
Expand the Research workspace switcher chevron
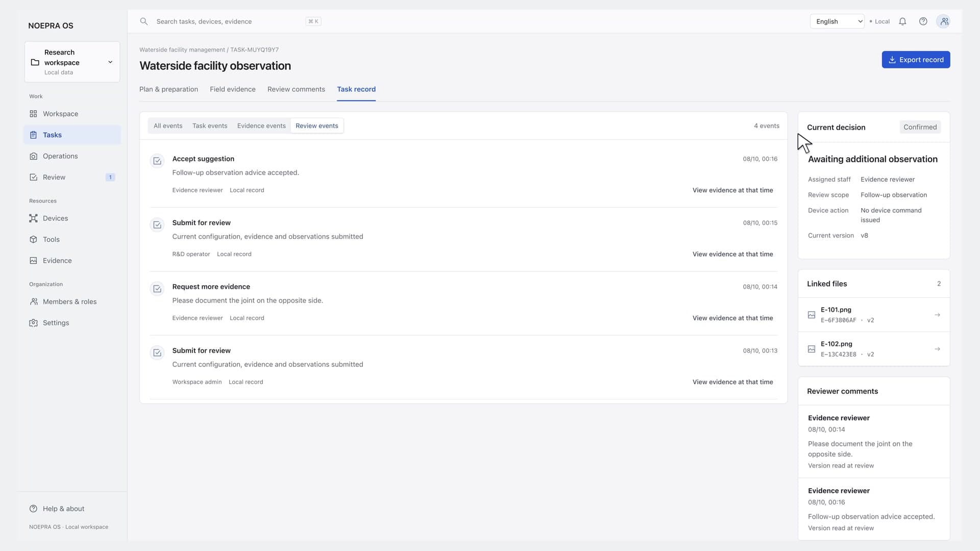point(110,62)
